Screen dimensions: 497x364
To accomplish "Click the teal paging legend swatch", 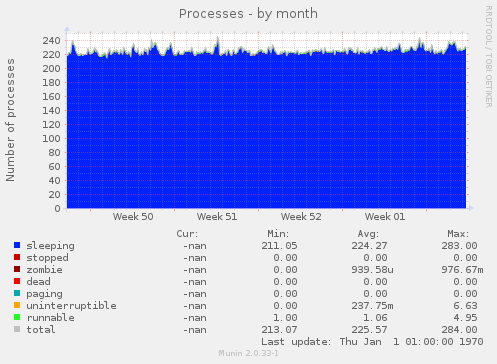I will click(x=17, y=293).
